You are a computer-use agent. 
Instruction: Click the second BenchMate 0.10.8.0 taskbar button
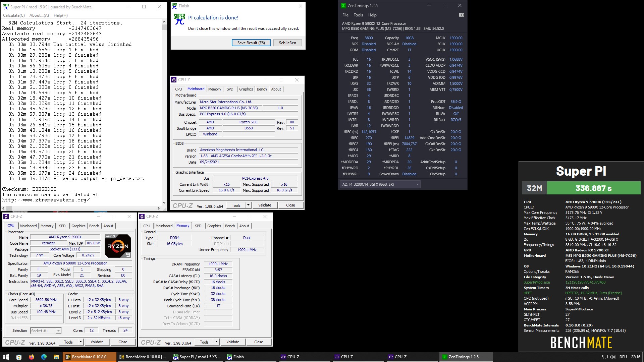click(143, 357)
